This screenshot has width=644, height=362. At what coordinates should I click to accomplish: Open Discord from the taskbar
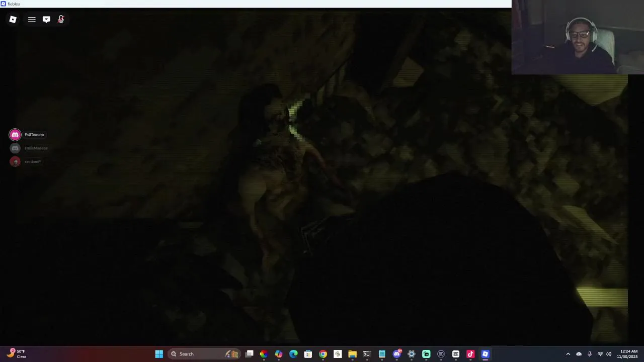(x=396, y=354)
